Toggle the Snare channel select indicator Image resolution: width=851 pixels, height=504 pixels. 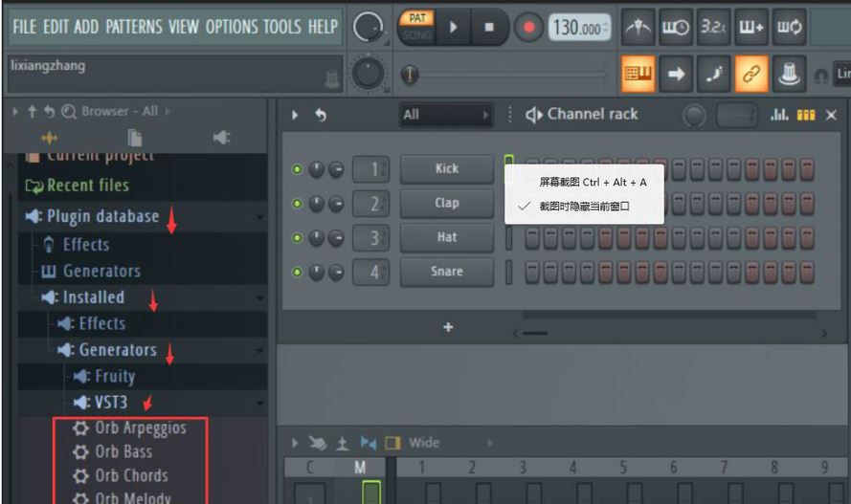509,272
